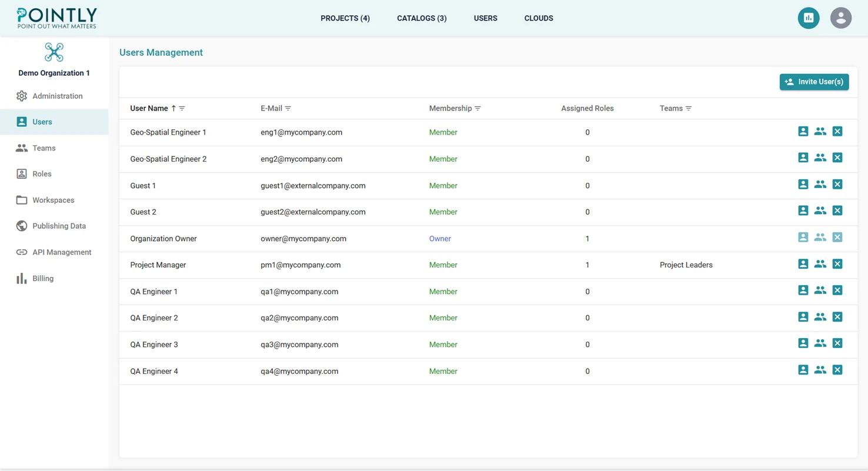The height and width of the screenshot is (471, 868).
Task: Open the user profile avatar icon
Action: click(841, 18)
